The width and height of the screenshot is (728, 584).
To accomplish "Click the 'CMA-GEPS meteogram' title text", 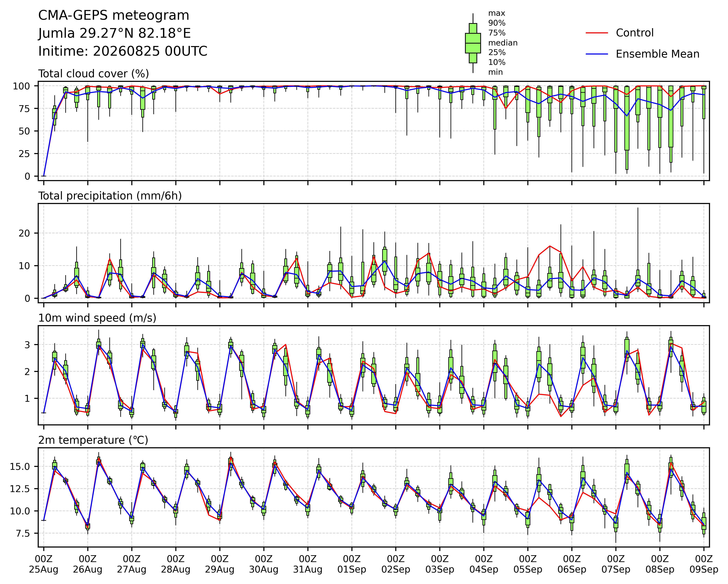I will point(113,16).
